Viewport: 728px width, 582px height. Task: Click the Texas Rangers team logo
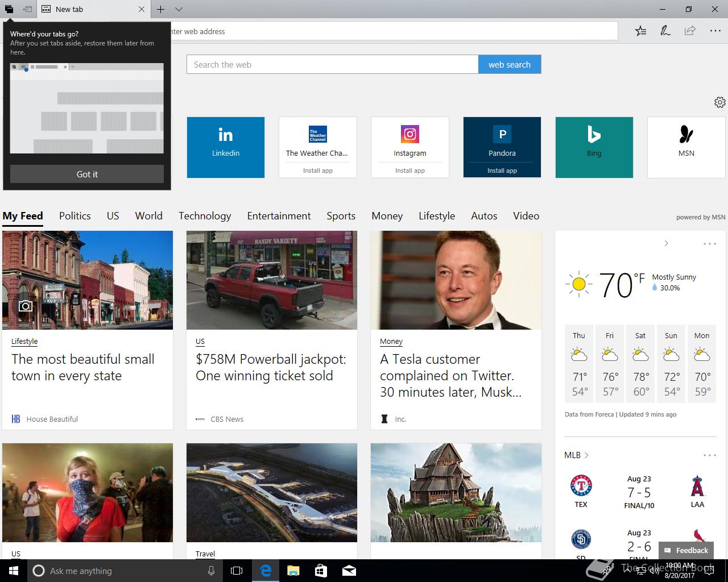pyautogui.click(x=581, y=486)
